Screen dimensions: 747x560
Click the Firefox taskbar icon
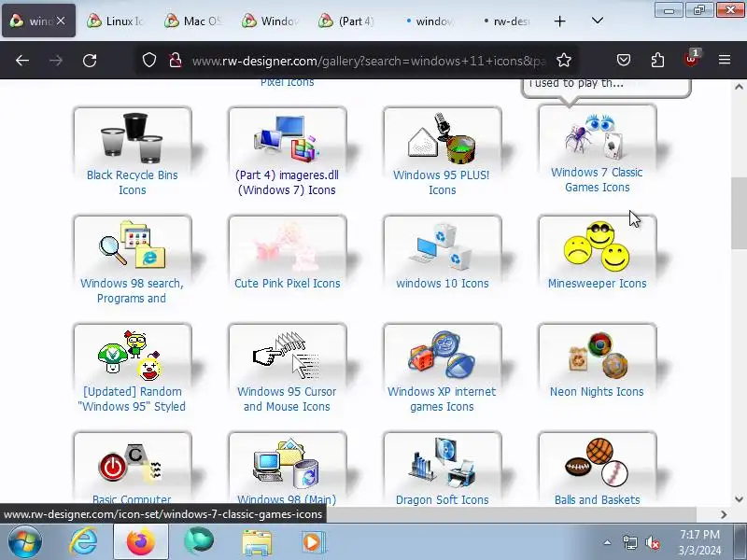pyautogui.click(x=141, y=542)
